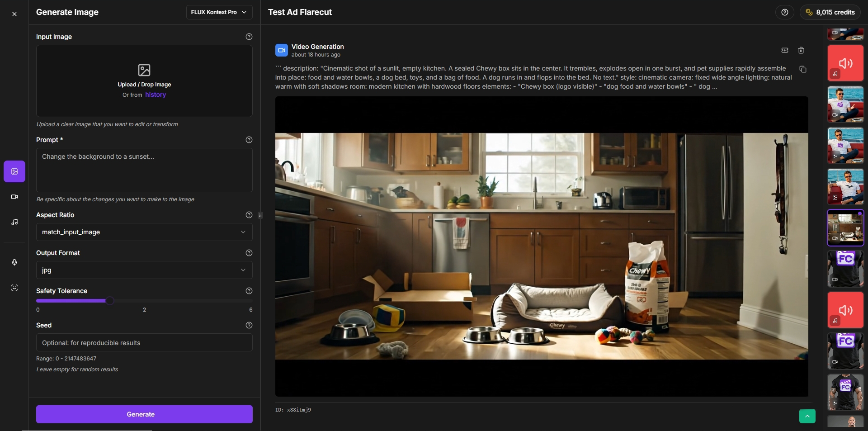Open the music generation sidebar icon

[14, 222]
